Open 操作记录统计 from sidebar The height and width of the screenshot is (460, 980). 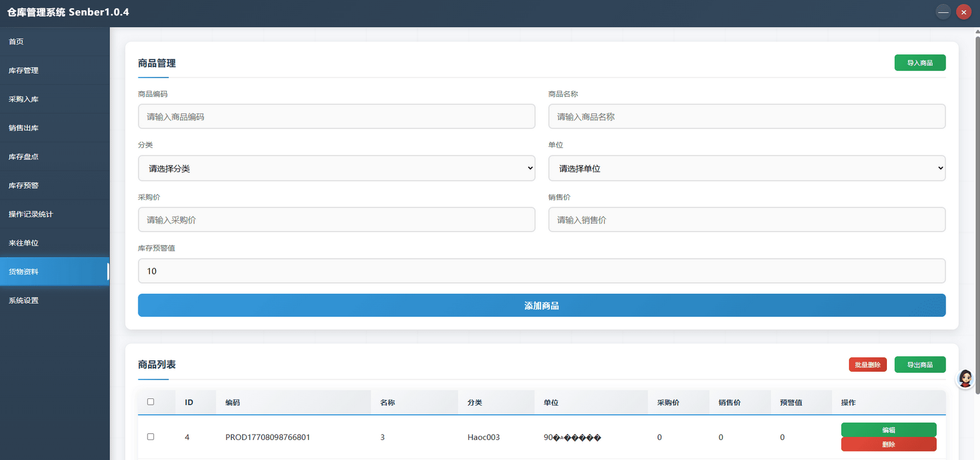(x=54, y=214)
